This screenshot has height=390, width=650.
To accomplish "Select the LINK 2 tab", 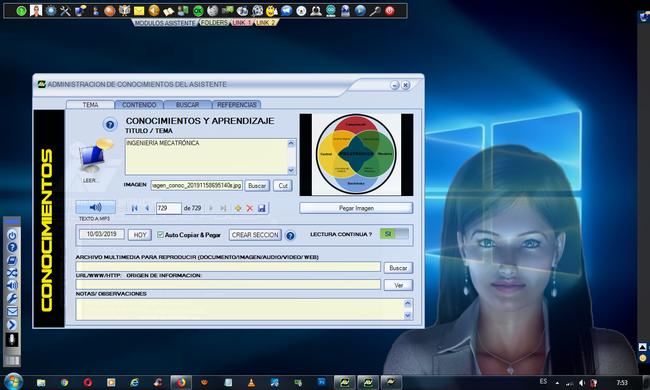I will 266,22.
